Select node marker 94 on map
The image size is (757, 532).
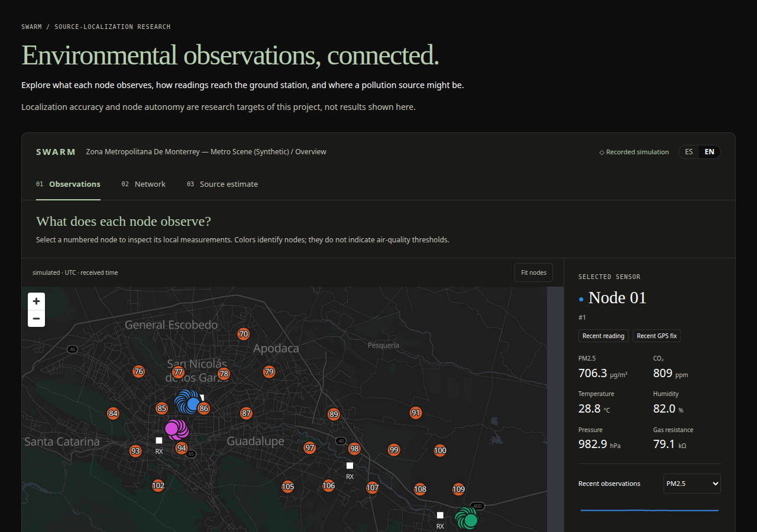click(182, 447)
